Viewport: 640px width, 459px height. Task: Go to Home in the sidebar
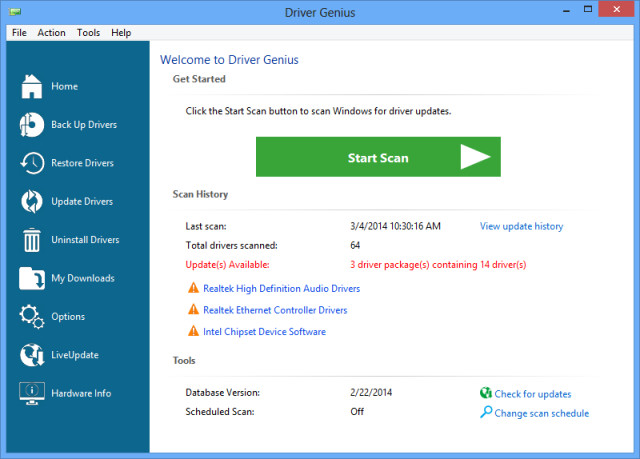[x=64, y=86]
